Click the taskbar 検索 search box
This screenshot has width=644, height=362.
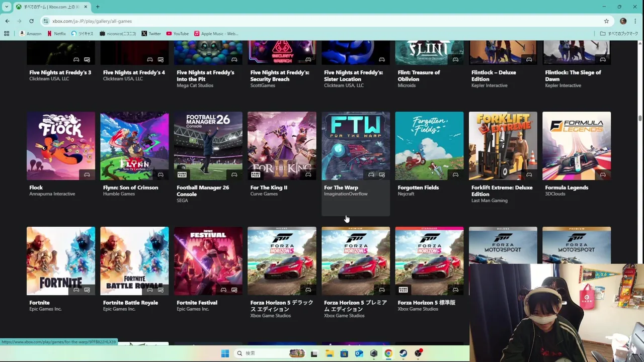[x=270, y=353]
